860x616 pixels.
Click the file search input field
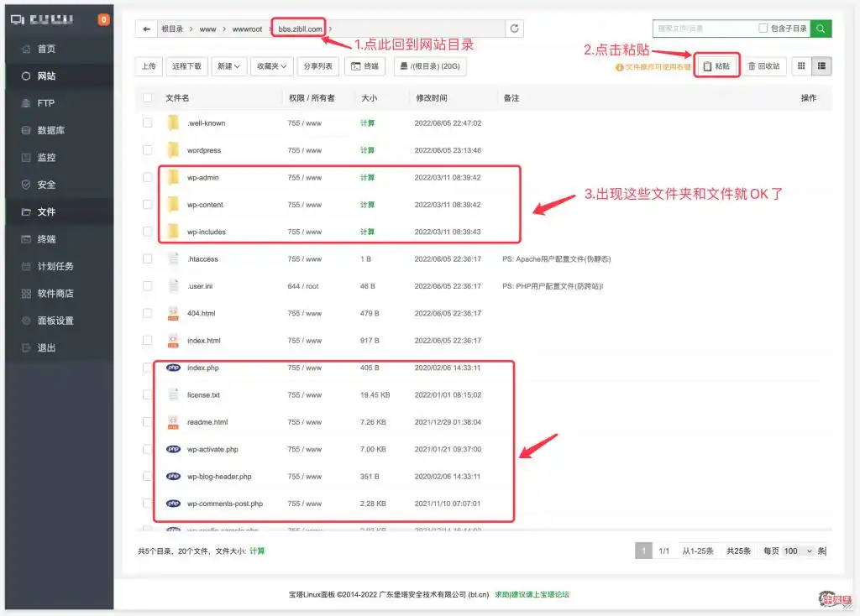(x=704, y=29)
